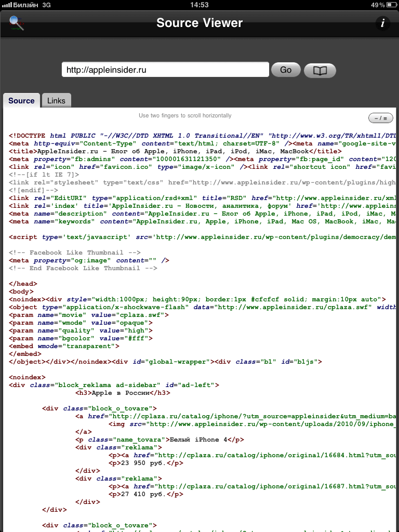Tap the "27 410 руб." price line
The width and height of the screenshot is (399, 532).
[x=146, y=495]
